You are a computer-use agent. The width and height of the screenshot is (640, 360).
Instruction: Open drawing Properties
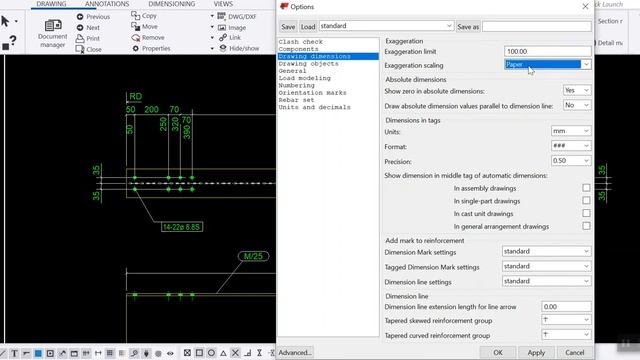pyautogui.click(x=151, y=49)
